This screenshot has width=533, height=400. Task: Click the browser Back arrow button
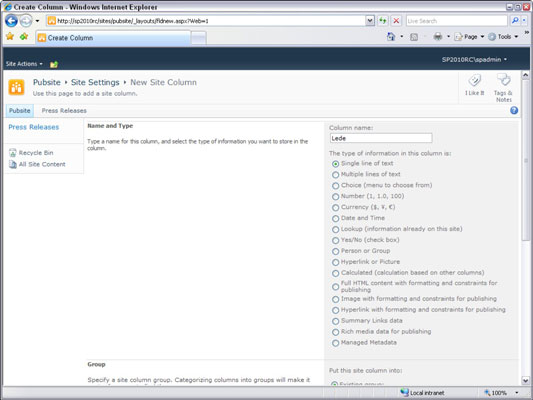coord(11,21)
